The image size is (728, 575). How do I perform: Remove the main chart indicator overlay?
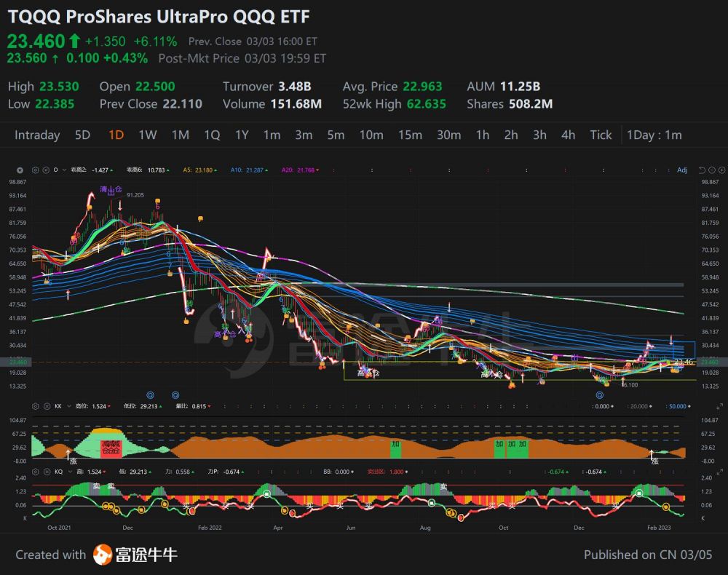(46, 170)
